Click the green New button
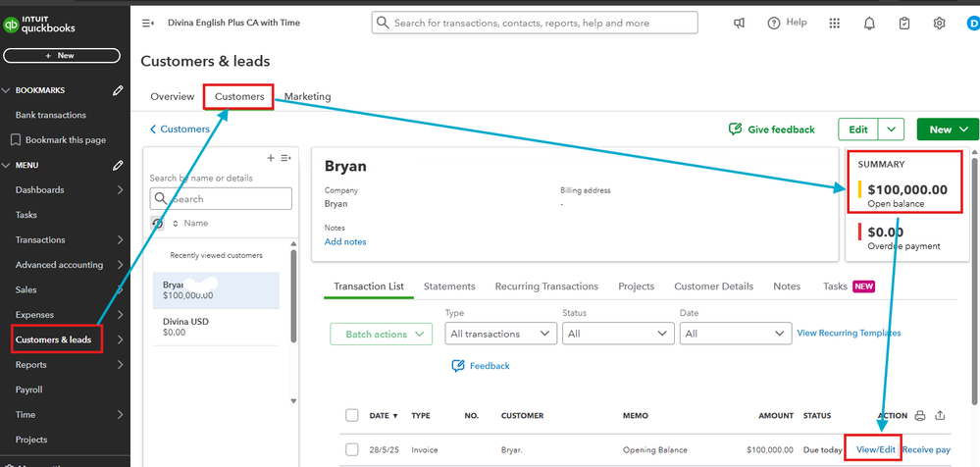This screenshot has height=467, width=980. [x=948, y=130]
